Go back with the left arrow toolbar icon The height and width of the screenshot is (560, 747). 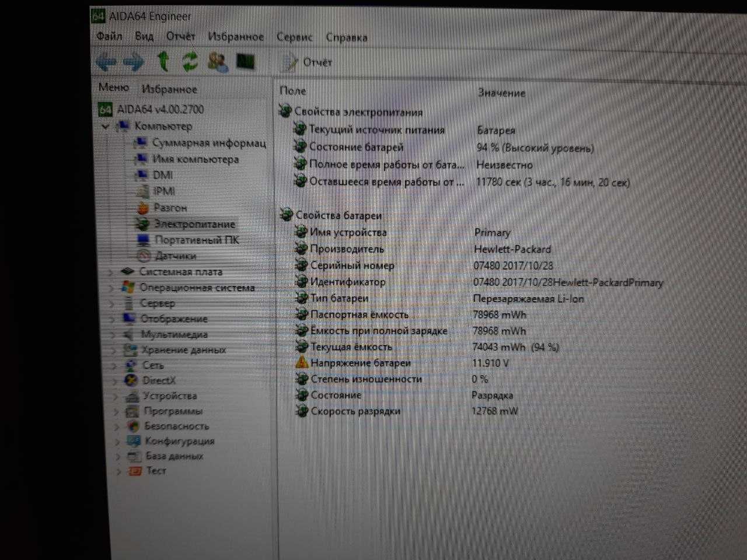tap(106, 61)
